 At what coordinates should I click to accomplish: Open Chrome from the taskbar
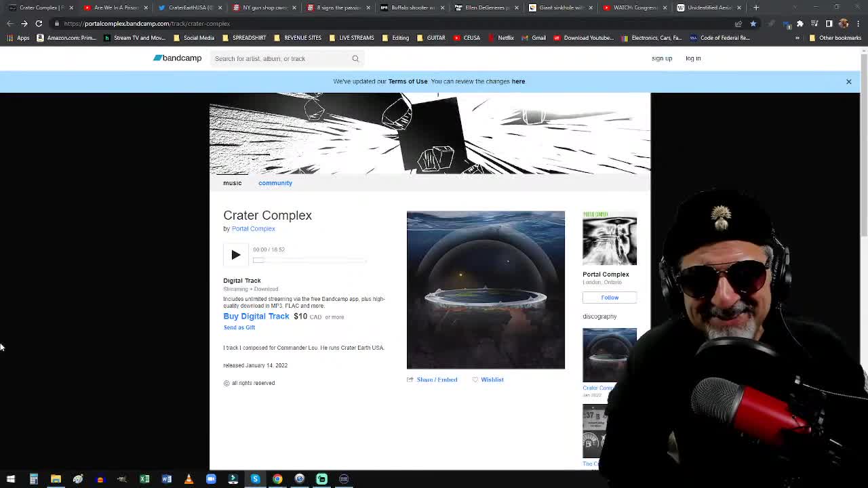click(277, 479)
